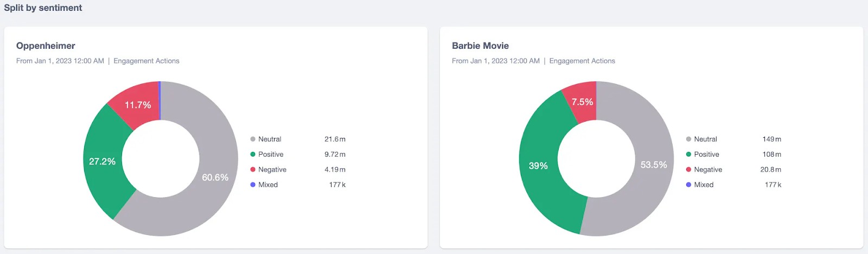Click the Barbie Movie Mixed legend purple dot

(688, 185)
